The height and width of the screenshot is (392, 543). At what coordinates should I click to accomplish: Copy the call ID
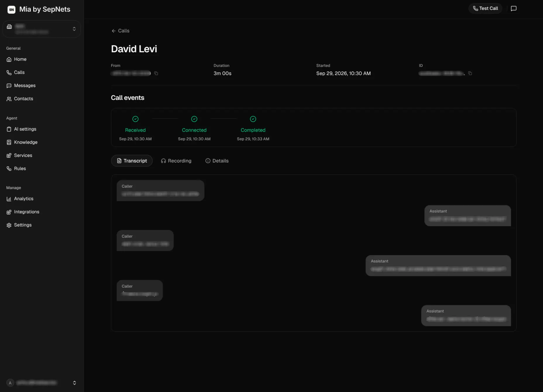coord(470,73)
